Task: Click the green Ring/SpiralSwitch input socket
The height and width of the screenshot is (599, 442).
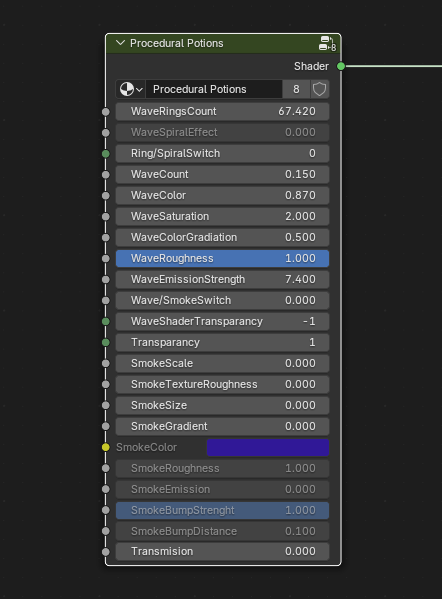Action: pos(106,154)
